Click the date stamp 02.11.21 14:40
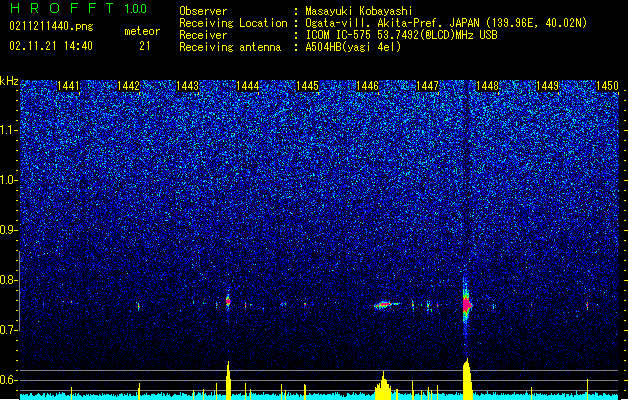The width and height of the screenshot is (629, 400). point(51,46)
